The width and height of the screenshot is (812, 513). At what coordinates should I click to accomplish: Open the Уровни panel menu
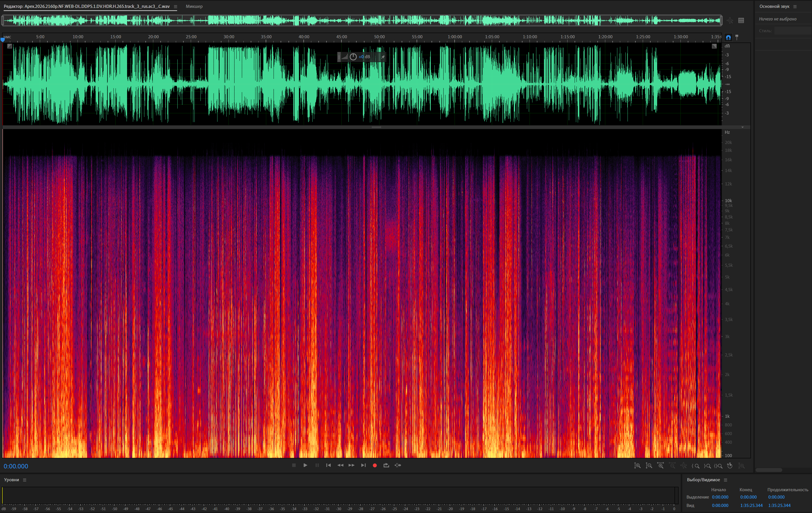(x=25, y=480)
